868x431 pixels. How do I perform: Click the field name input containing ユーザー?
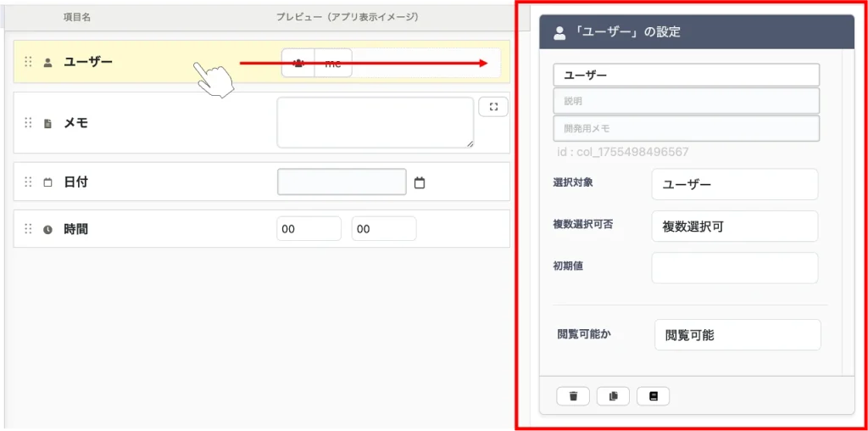coord(686,75)
